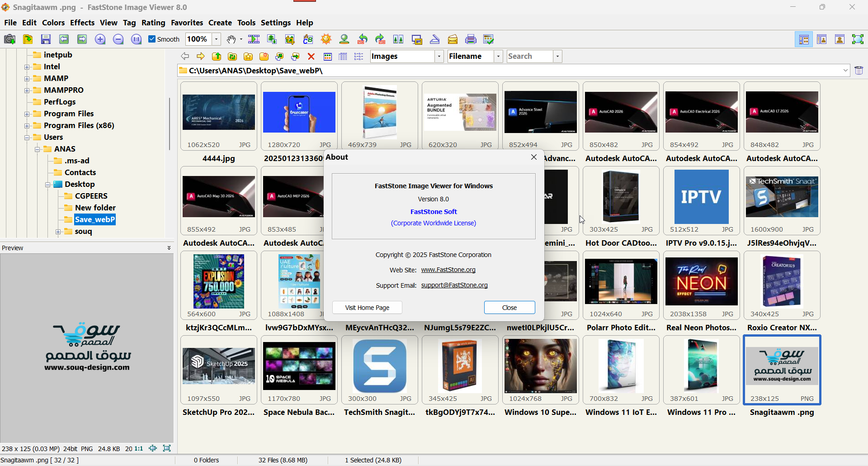Rotate the image right

coord(380,39)
